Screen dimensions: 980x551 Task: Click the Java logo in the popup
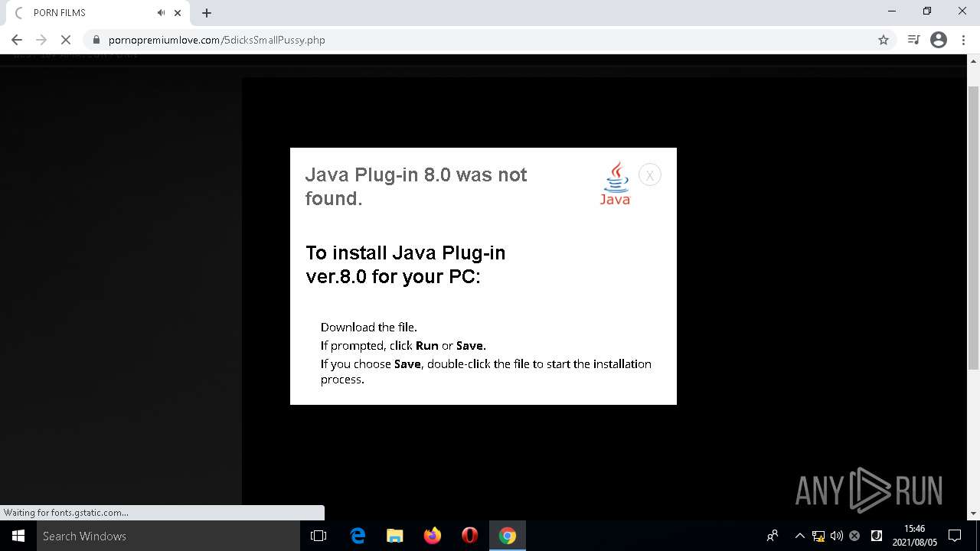(615, 183)
